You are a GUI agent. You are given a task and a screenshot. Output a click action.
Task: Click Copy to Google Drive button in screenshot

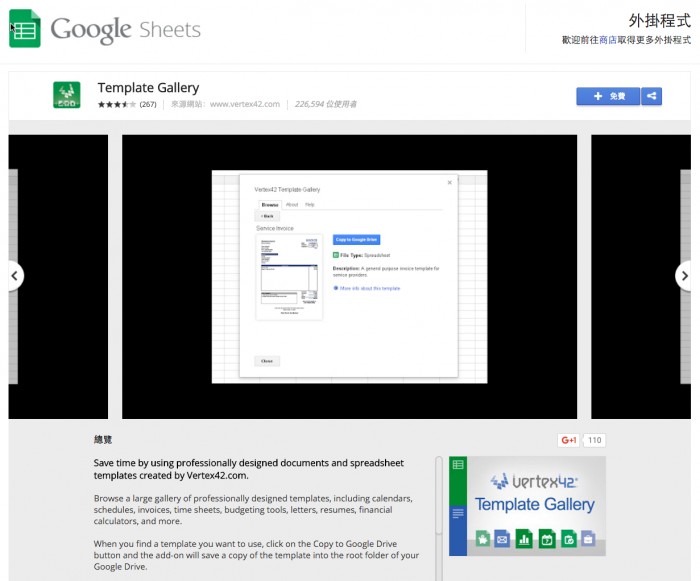[356, 240]
